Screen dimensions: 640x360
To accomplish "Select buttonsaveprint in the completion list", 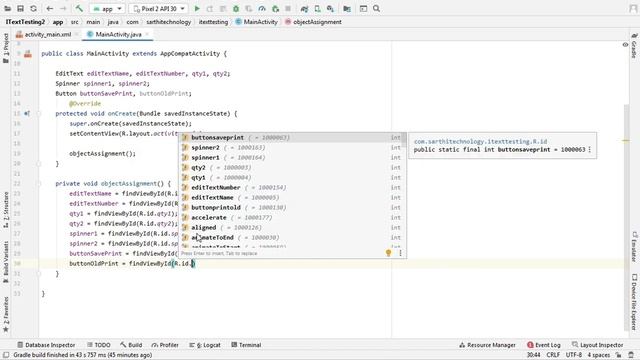I will point(291,138).
